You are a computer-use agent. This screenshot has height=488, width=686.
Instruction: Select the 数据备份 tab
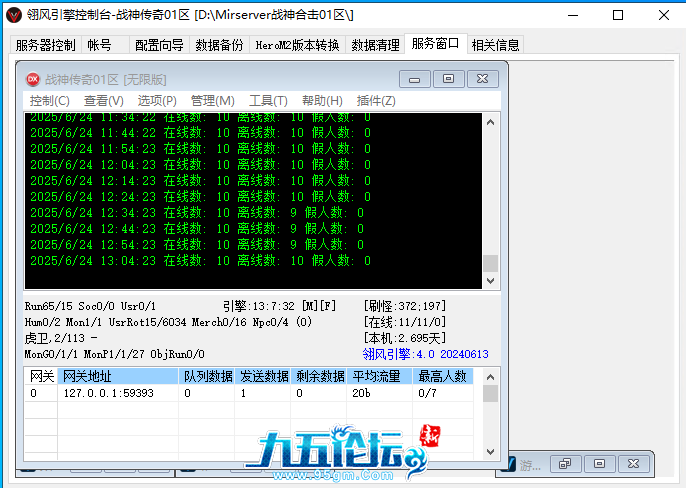(219, 45)
